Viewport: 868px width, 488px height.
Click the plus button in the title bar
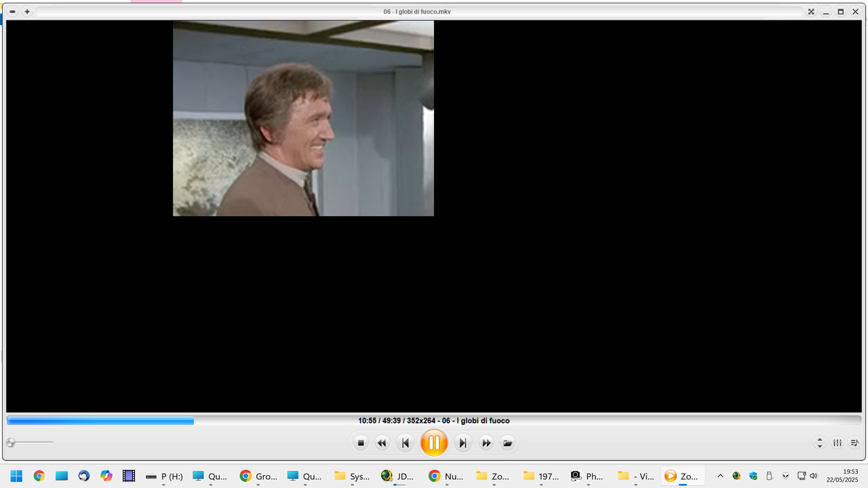pyautogui.click(x=27, y=12)
